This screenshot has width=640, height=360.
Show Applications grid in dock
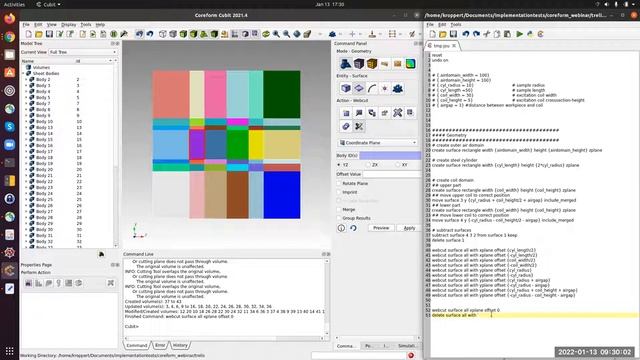9,351
